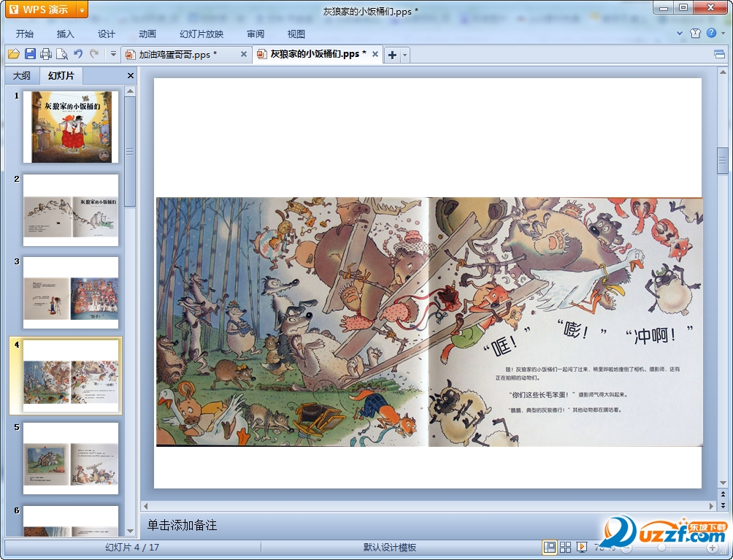Viewport: 733px width, 560px height.
Task: Click the slide editor vertical scroll down arrow
Action: click(x=723, y=483)
